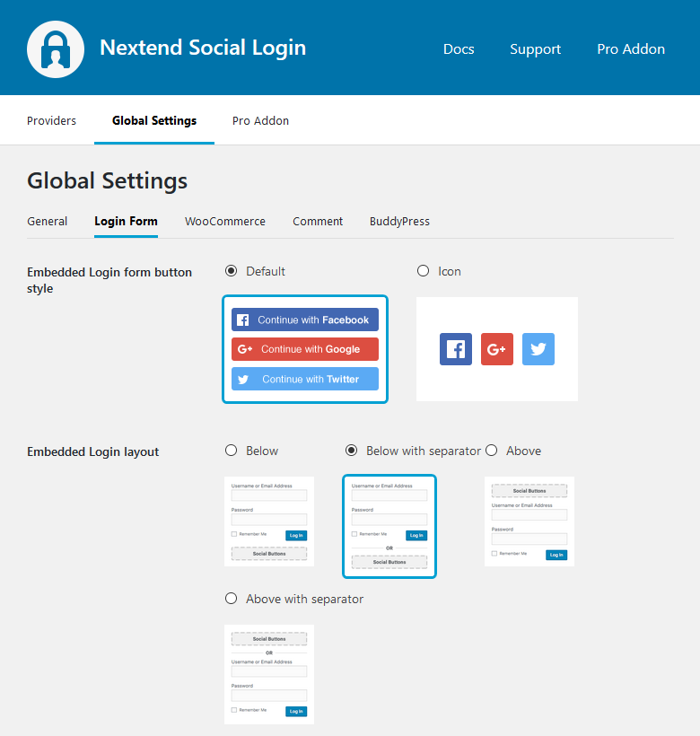Screen dimensions: 700x736
Task: Choose Below with separator layout radio
Action: [352, 451]
